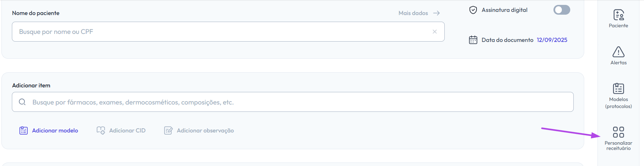Click the Adicionar CID label

point(127,130)
